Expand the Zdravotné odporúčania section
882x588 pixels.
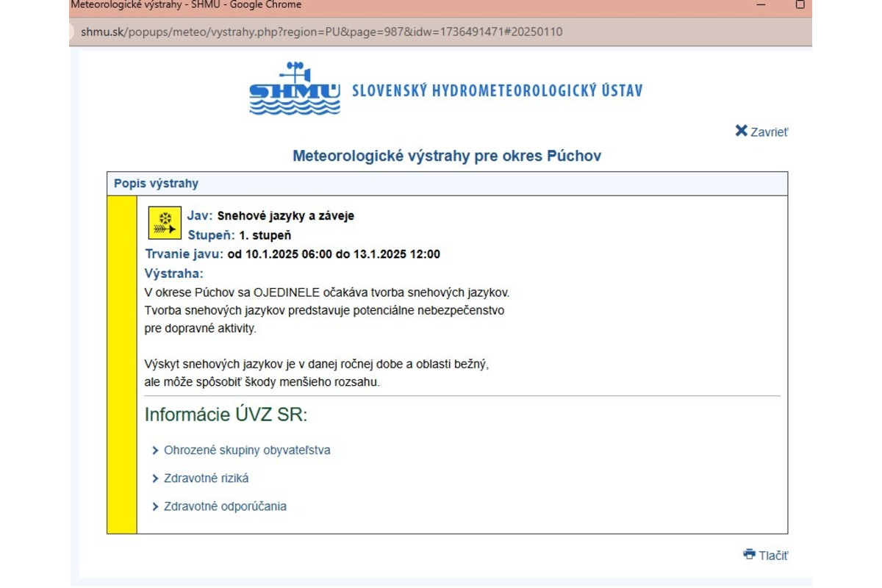click(225, 506)
